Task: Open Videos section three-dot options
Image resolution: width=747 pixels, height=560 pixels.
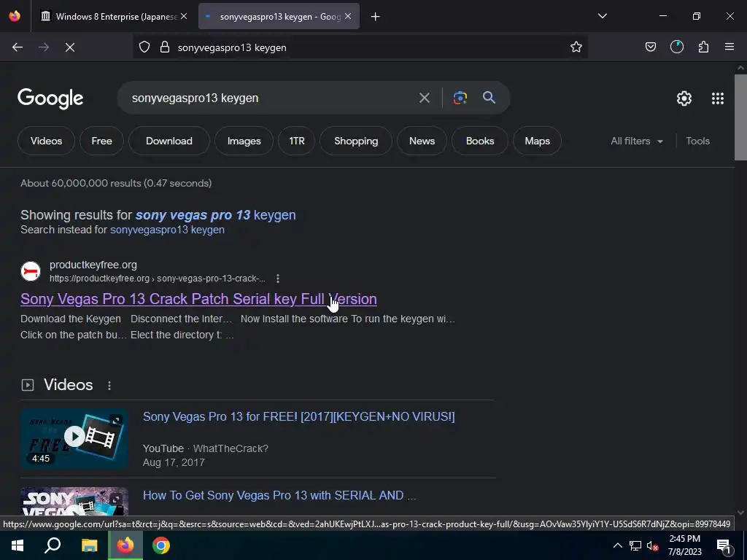Action: point(109,386)
